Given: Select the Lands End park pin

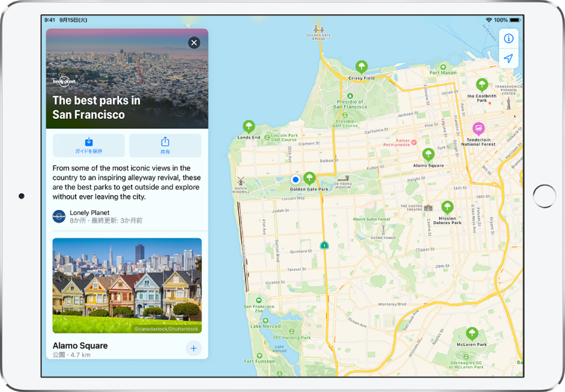Looking at the screenshot, I should pos(249,127).
